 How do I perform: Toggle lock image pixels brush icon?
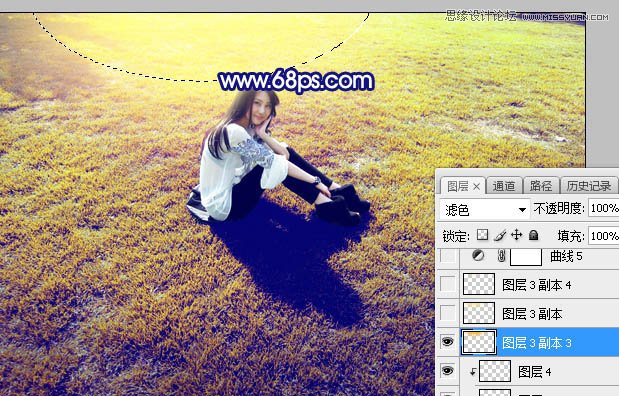[x=500, y=236]
